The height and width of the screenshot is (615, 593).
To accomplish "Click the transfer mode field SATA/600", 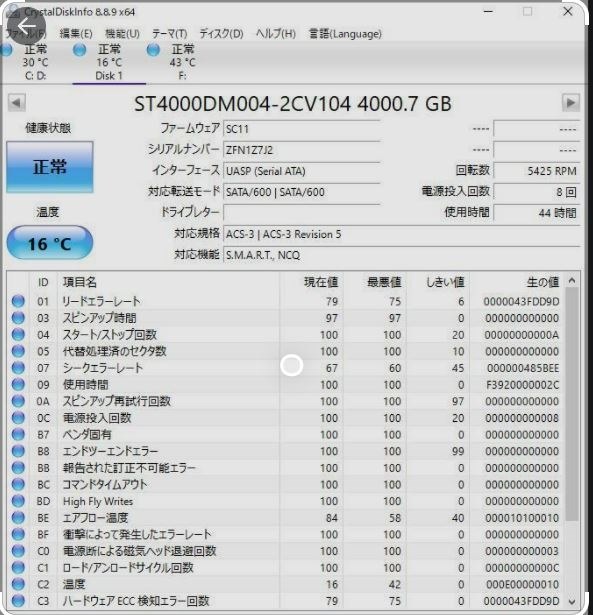I will 301,192.
